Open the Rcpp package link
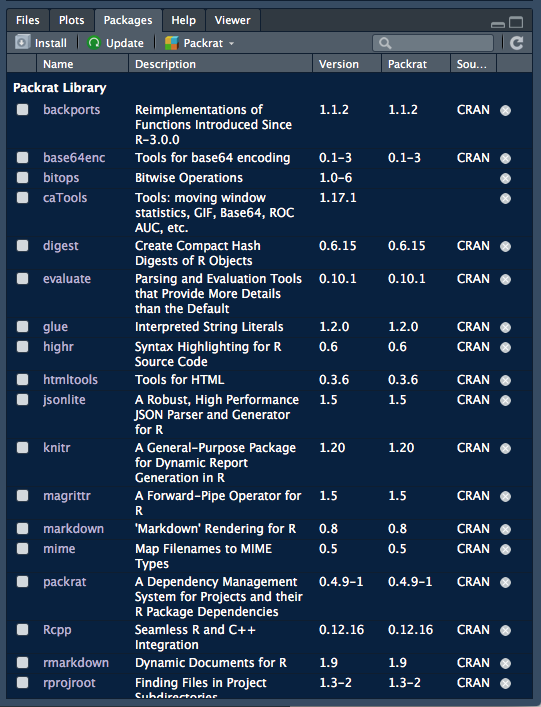Screen dimensions: 541x707 click(57, 630)
